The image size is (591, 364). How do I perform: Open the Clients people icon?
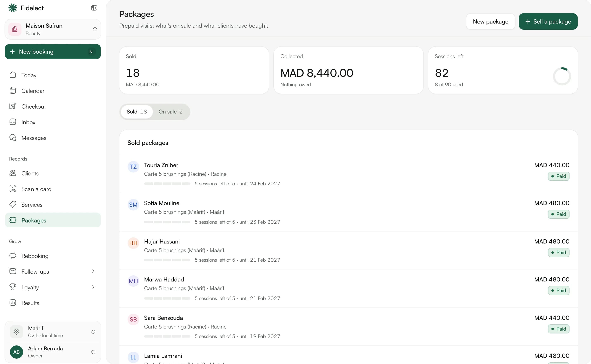tap(13, 173)
